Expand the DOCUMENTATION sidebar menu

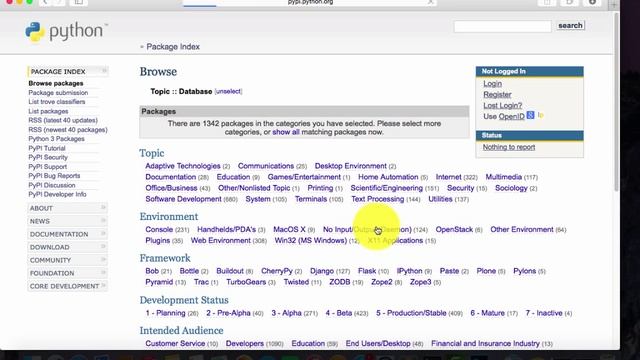67,234
